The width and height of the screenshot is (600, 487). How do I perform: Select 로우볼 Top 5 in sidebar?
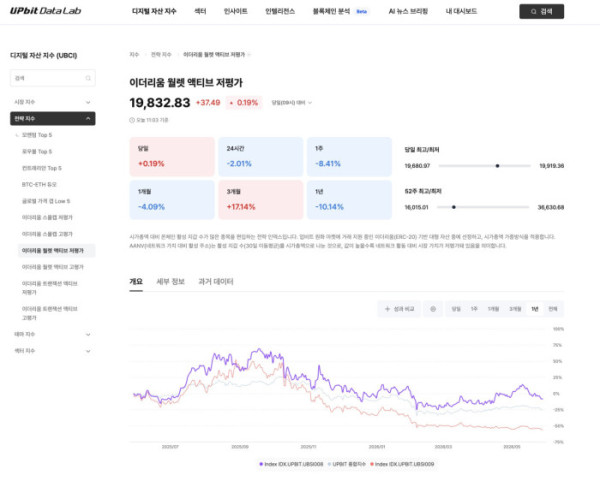tap(37, 151)
